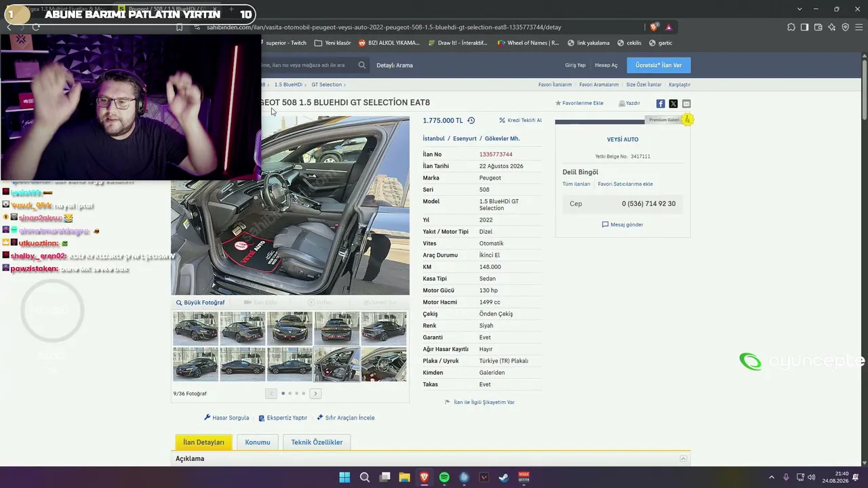
Task: Open File Explorer from the taskbar
Action: (404, 477)
